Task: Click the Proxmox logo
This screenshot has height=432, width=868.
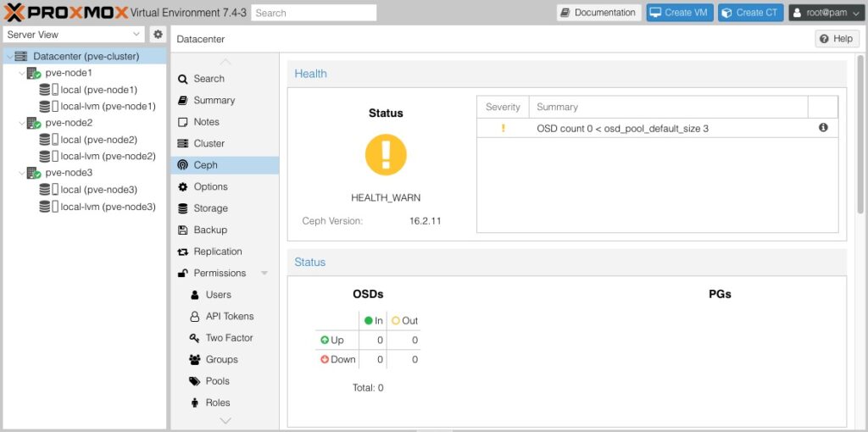Action: coord(66,12)
